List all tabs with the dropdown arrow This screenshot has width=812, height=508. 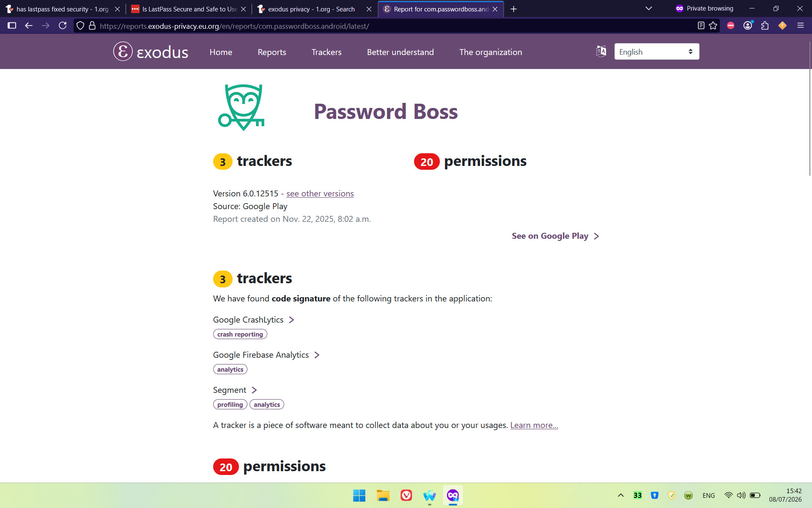[648, 8]
